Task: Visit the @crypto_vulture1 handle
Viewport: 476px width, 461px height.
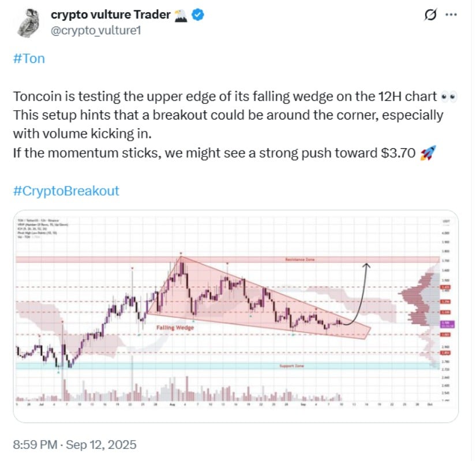Action: click(96, 31)
